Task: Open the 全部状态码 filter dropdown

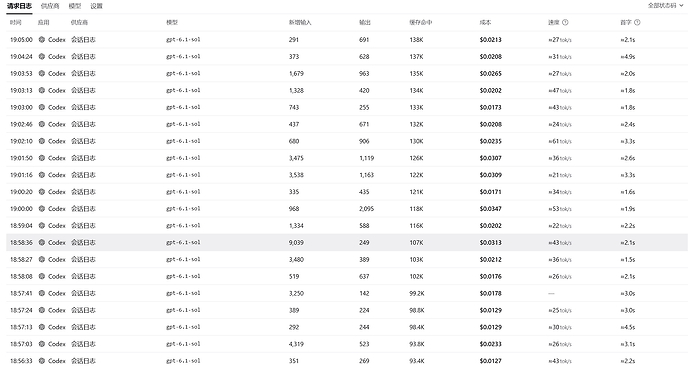Action: tap(666, 6)
